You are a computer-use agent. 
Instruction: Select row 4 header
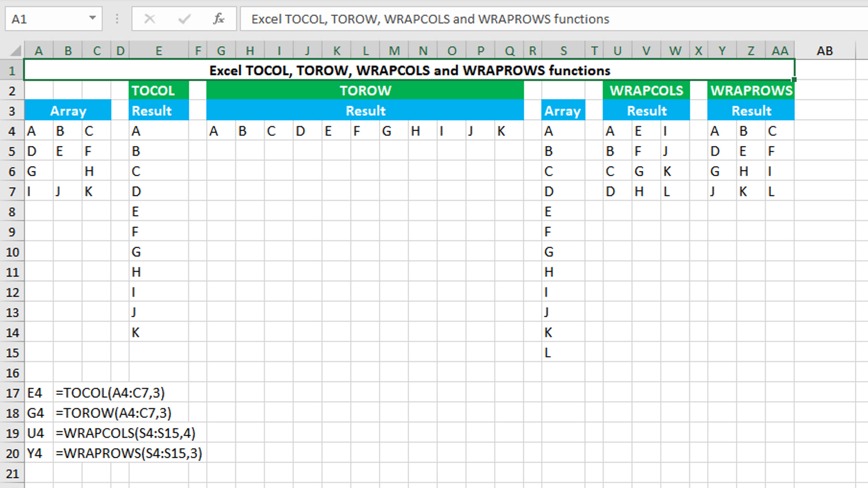12,131
